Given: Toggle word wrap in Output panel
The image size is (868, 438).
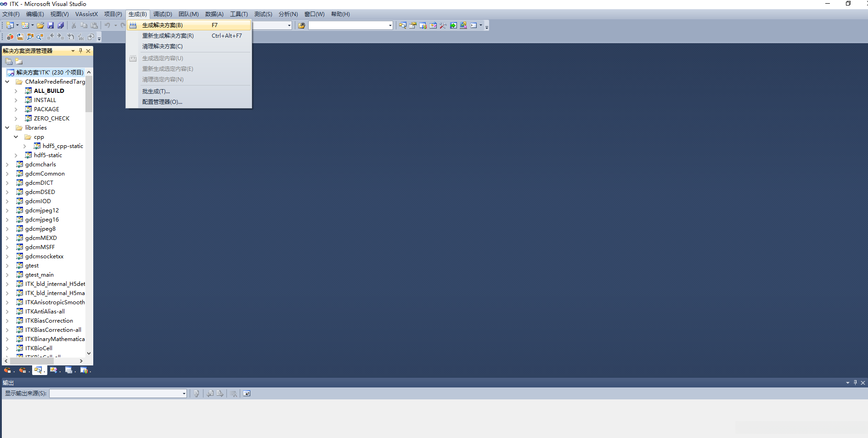Looking at the screenshot, I should click(247, 393).
